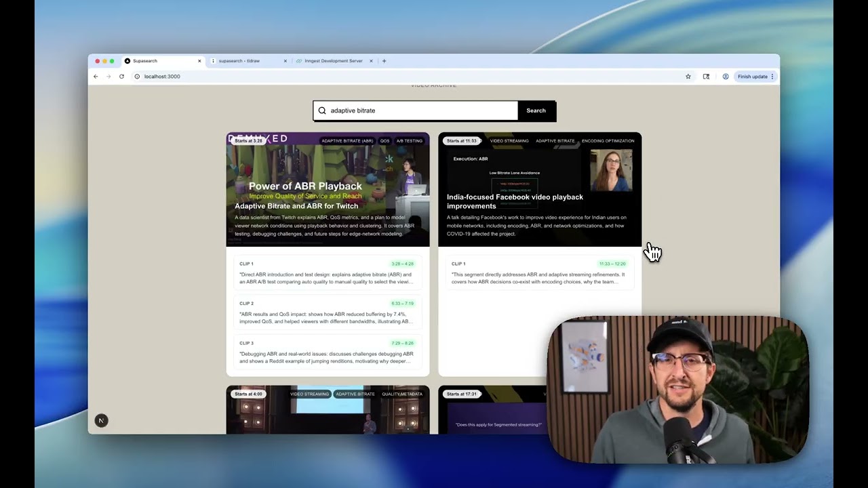This screenshot has width=868, height=488.
Task: Click the 6:33 – 7:19 timestamp badge
Action: pos(402,304)
